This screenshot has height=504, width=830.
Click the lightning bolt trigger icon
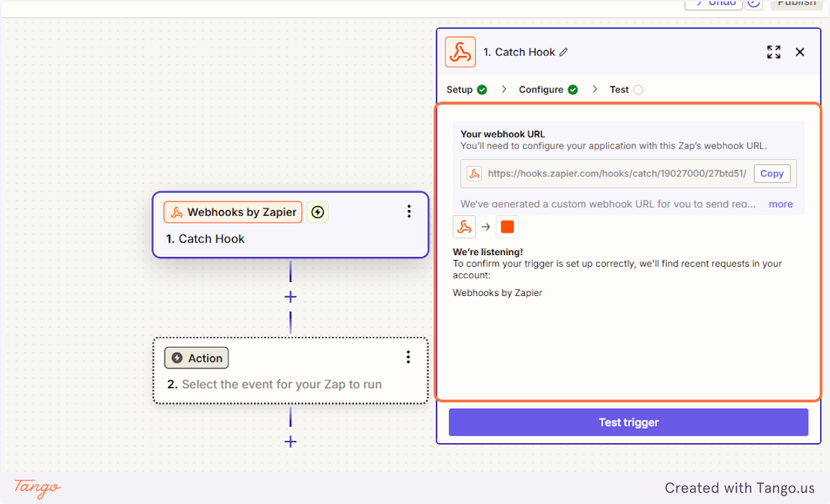pos(317,212)
